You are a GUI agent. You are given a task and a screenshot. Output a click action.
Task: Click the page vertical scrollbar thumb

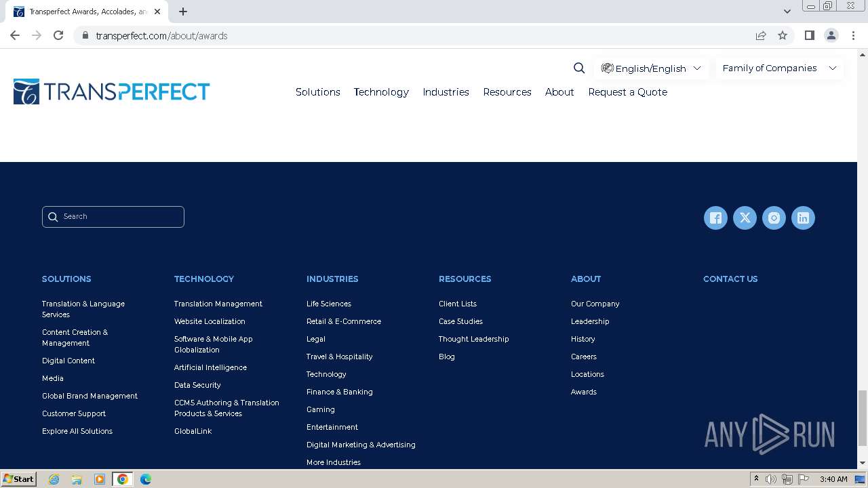pyautogui.click(x=863, y=418)
